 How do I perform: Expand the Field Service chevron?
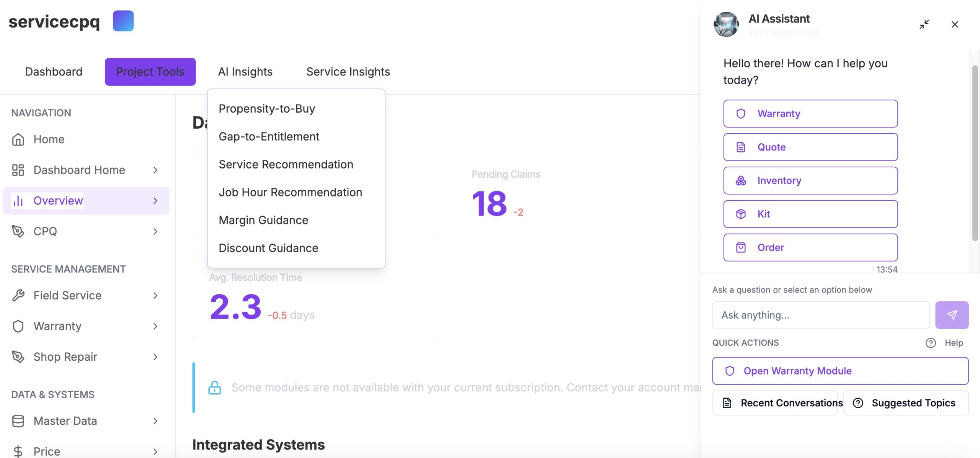[155, 295]
